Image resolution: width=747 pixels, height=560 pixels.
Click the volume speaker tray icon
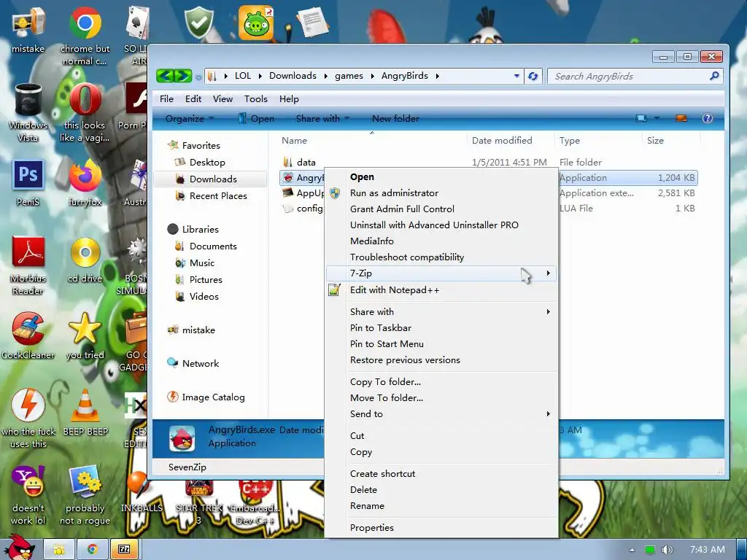tap(667, 550)
